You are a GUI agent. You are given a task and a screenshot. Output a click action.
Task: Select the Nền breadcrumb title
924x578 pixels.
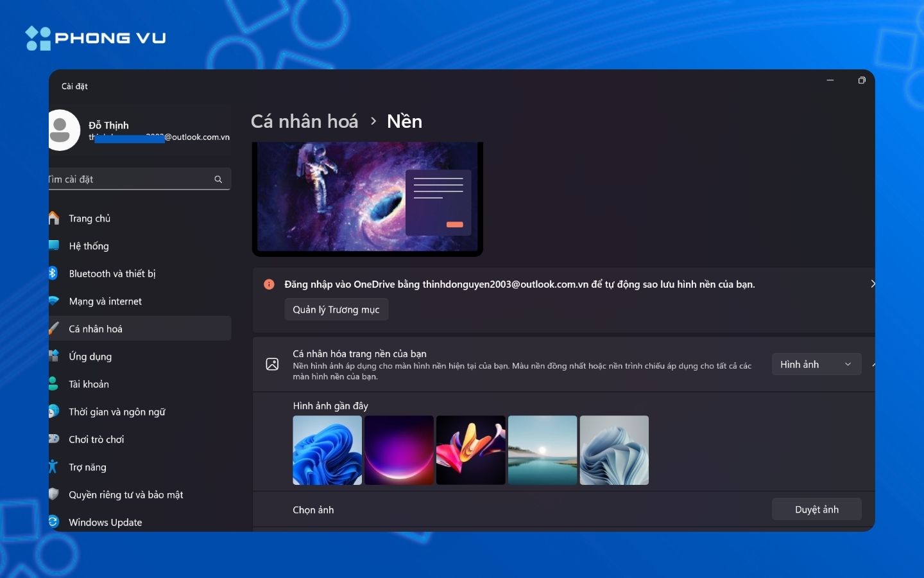[404, 121]
